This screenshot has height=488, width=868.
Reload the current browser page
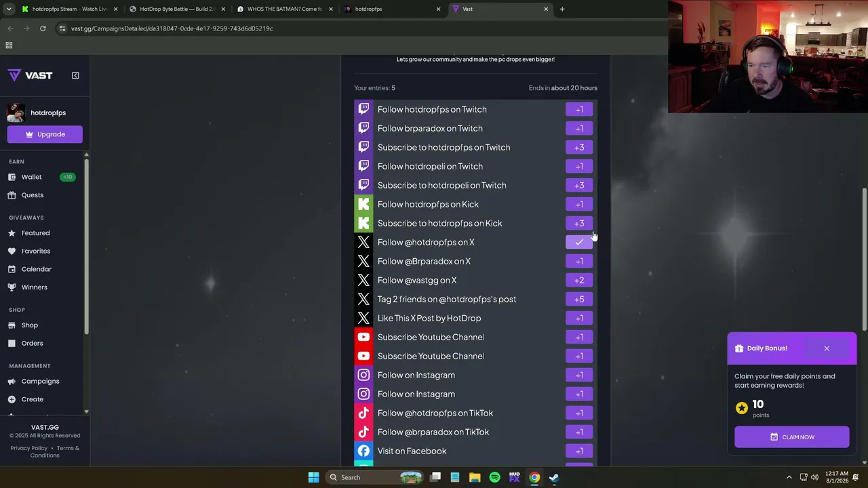[x=43, y=28]
